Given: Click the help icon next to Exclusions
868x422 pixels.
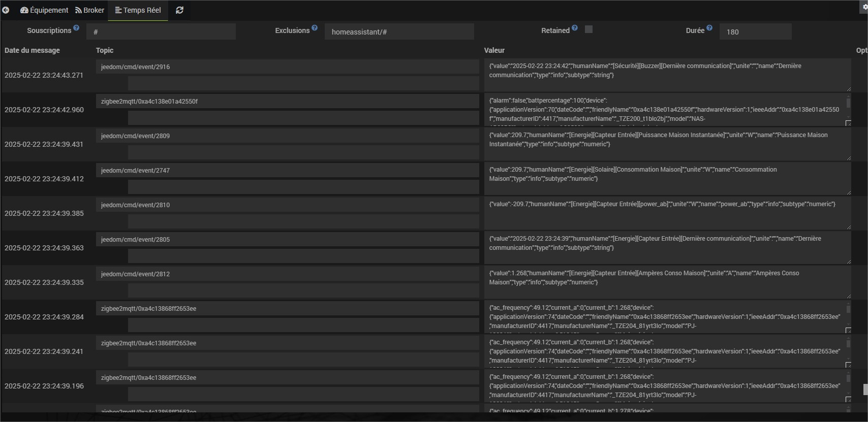Looking at the screenshot, I should (315, 28).
